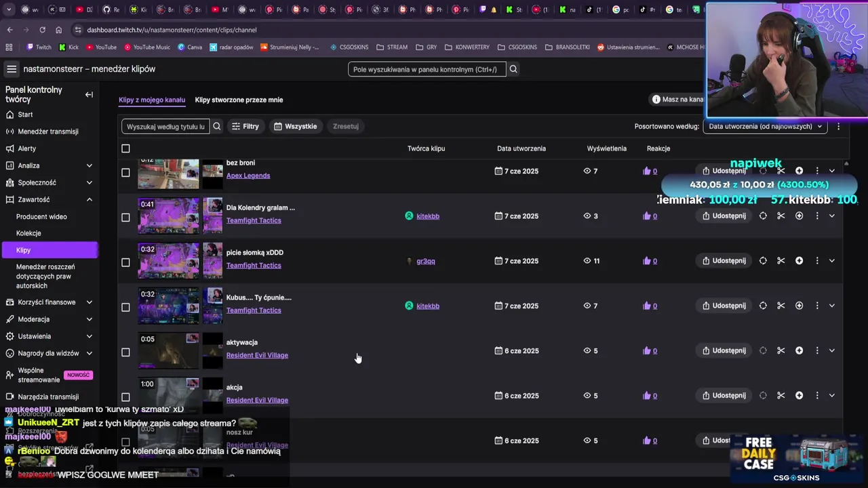Screen dimensions: 868x488
Task: Open Apex Legends category link
Action: (x=248, y=176)
